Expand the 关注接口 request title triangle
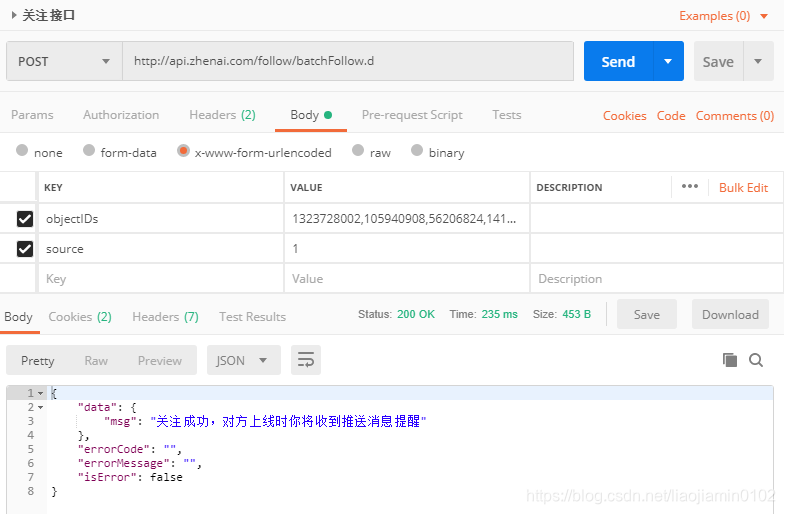 pos(14,16)
